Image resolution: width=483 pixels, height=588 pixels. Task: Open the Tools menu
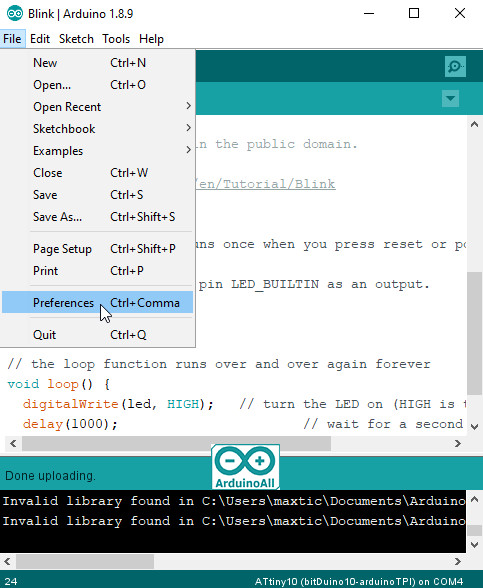click(x=116, y=39)
